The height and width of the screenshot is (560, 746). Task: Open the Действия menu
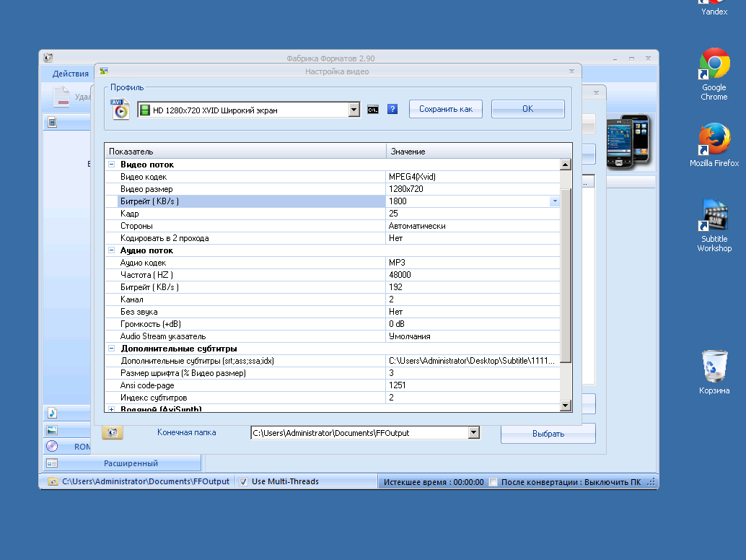tap(70, 74)
